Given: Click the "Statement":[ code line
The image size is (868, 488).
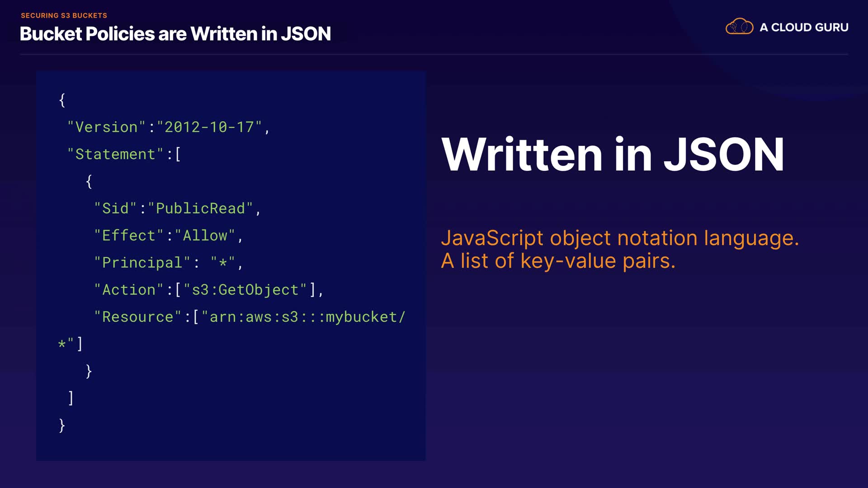Looking at the screenshot, I should (123, 154).
